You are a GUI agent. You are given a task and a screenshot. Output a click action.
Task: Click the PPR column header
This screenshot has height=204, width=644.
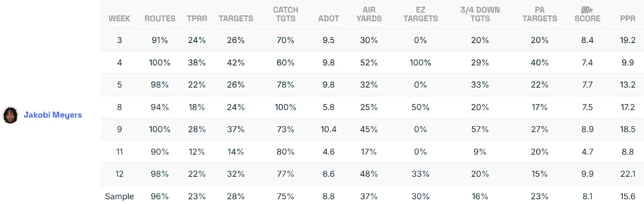point(627,19)
